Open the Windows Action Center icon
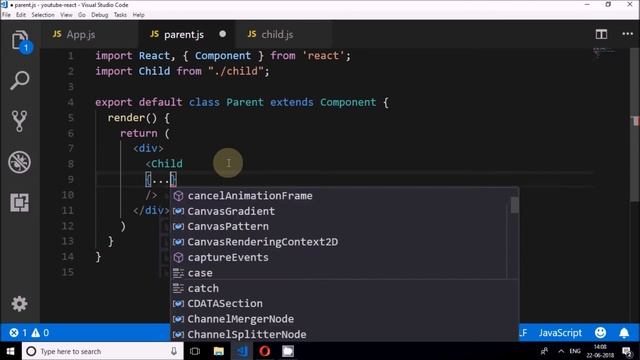 (627, 351)
